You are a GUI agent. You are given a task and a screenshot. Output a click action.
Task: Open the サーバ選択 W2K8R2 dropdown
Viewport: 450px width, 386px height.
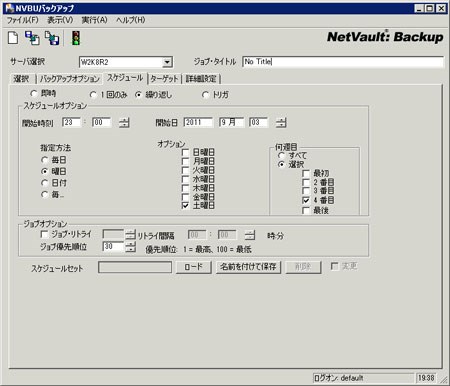(167, 62)
